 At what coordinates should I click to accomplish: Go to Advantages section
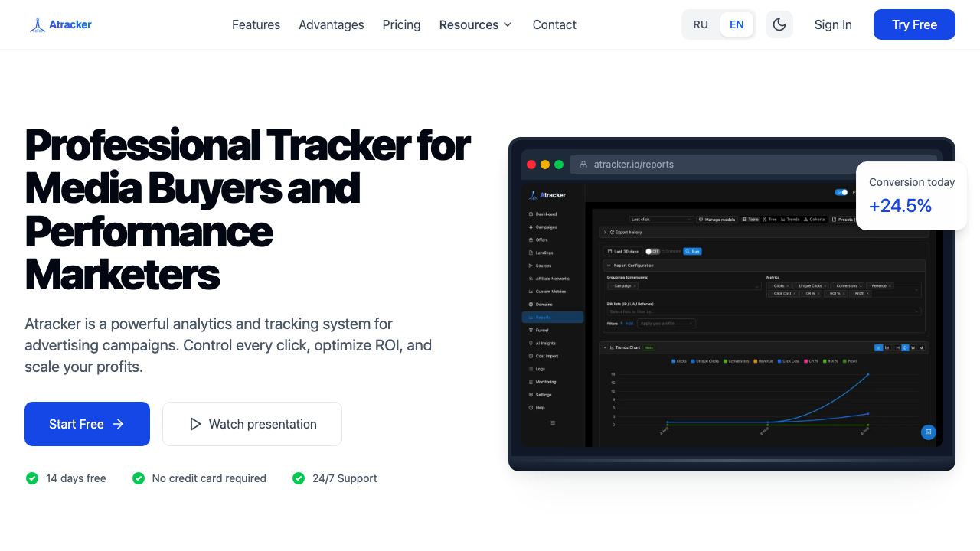pyautogui.click(x=332, y=24)
